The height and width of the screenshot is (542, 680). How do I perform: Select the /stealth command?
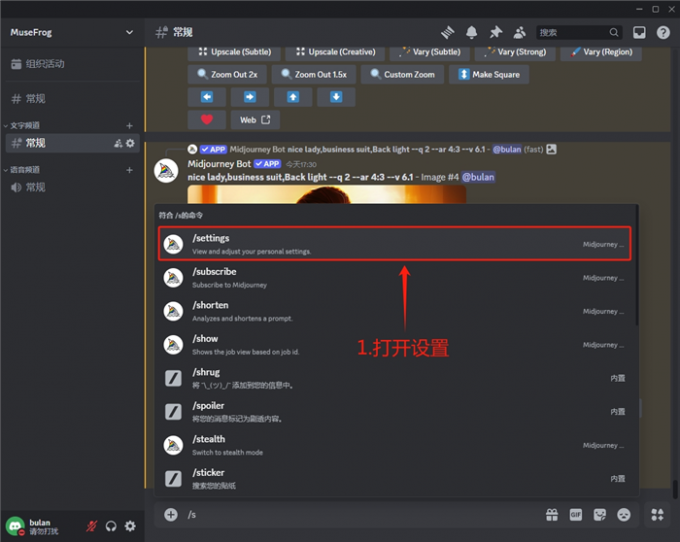click(395, 445)
